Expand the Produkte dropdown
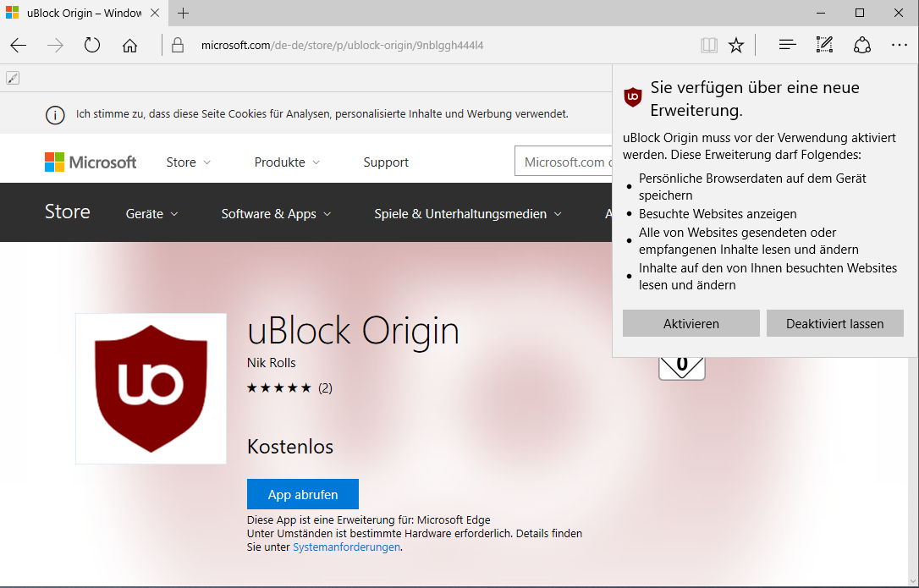The image size is (919, 588). [287, 162]
